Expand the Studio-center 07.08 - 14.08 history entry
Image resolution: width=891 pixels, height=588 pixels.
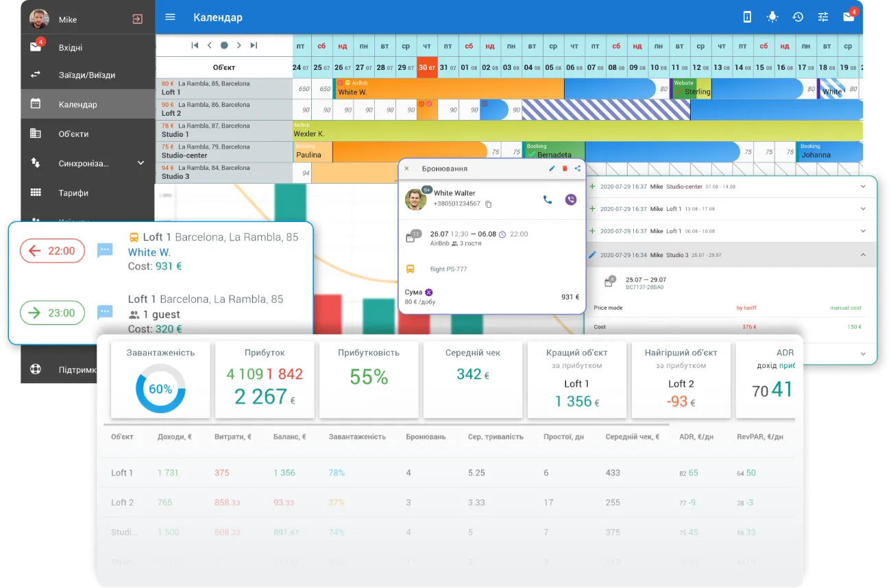pyautogui.click(x=863, y=186)
